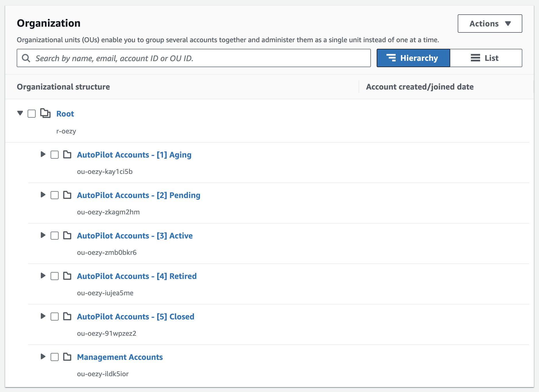Collapse the Root tree node
Screen dimensions: 539x392
tap(20, 113)
